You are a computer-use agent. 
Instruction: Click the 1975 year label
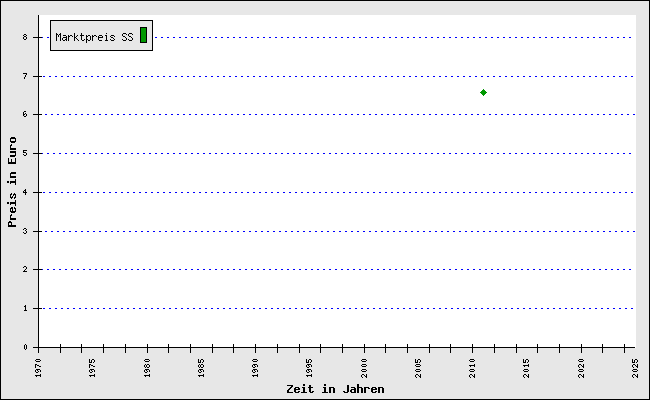tap(92, 368)
